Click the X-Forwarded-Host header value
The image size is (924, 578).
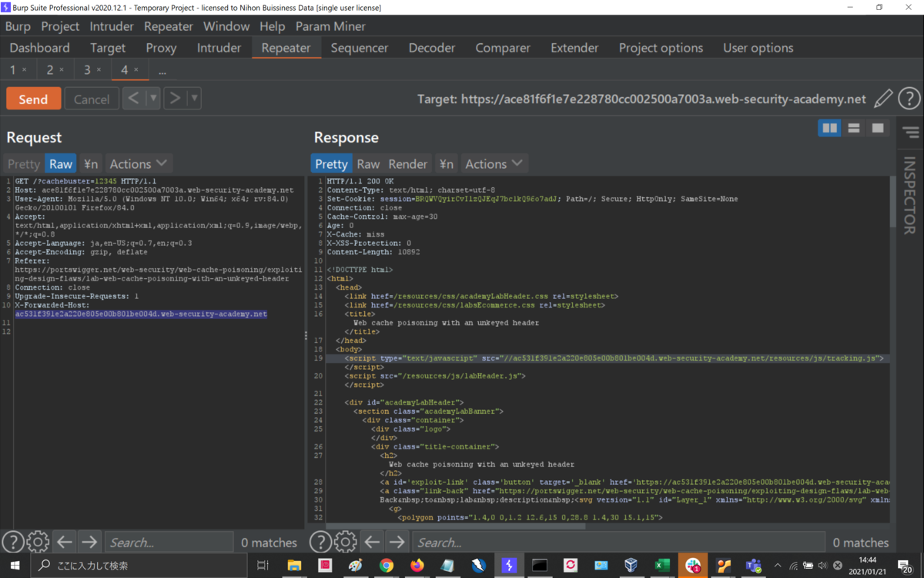tap(141, 314)
